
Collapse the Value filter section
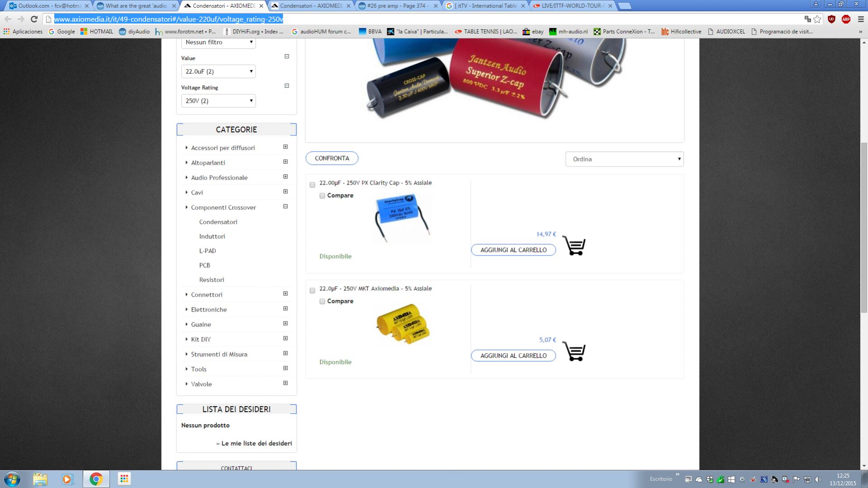[x=287, y=57]
